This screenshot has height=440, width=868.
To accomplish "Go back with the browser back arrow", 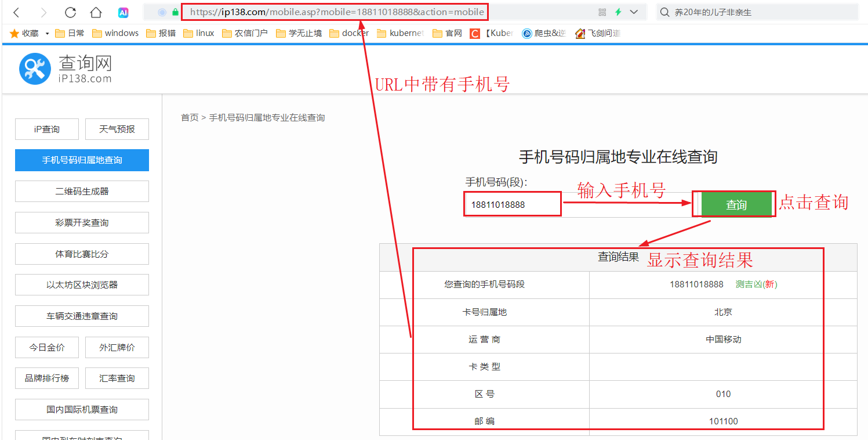I will (16, 12).
